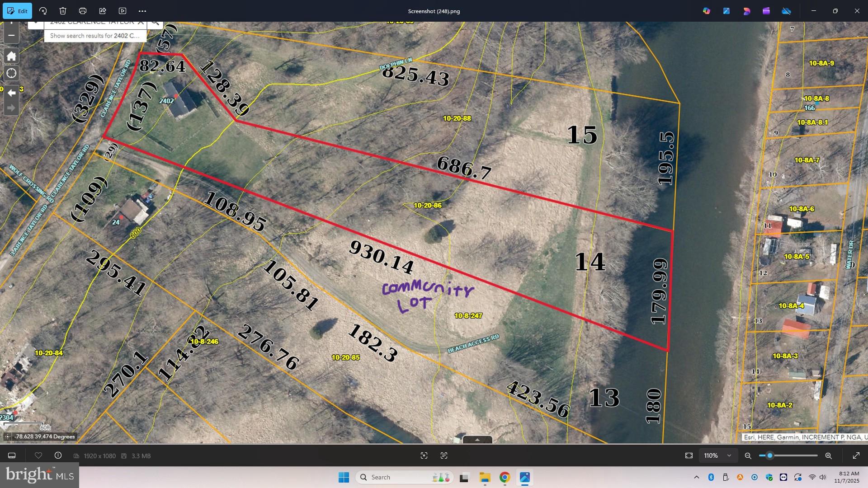Expand the 110% zoom level dropdown

718,455
